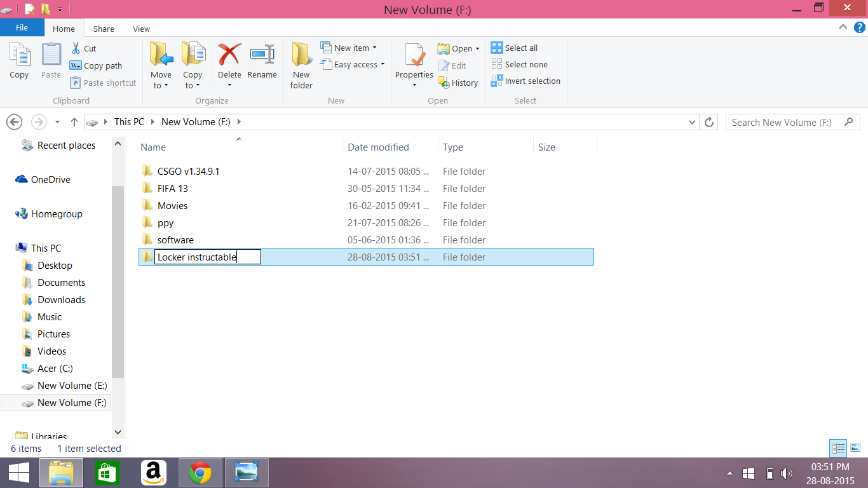868x488 pixels.
Task: Refresh the folder view with the refresh icon
Action: coord(709,122)
